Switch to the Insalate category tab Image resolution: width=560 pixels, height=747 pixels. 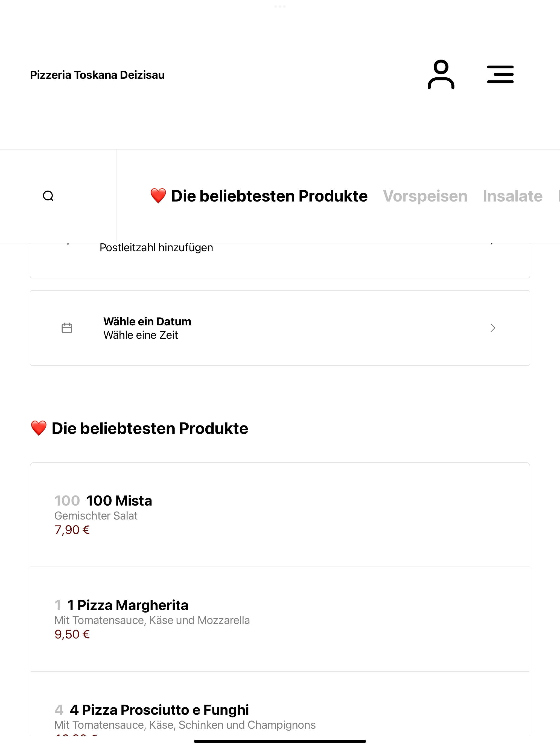[x=512, y=196]
